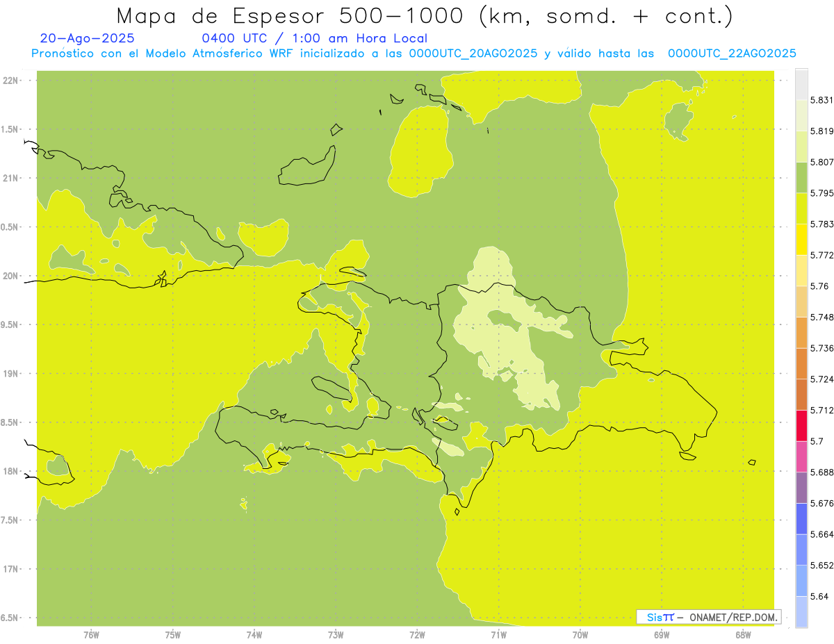
Task: Pick the tan swatch between 5.748 and 5.76
Action: (801, 302)
